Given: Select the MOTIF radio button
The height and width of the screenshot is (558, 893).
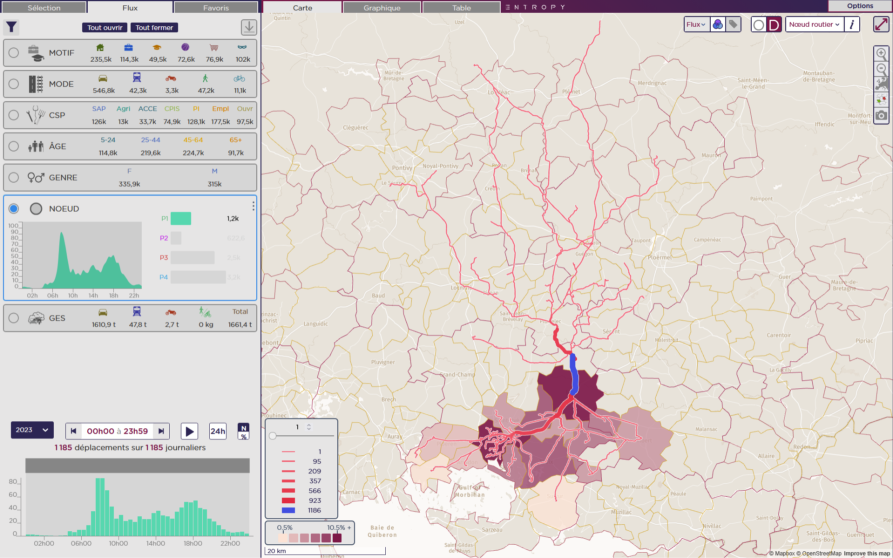Looking at the screenshot, I should 14,53.
